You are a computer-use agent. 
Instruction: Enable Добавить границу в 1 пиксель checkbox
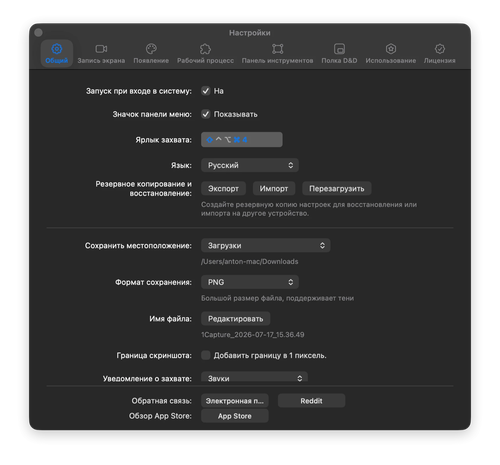[206, 355]
